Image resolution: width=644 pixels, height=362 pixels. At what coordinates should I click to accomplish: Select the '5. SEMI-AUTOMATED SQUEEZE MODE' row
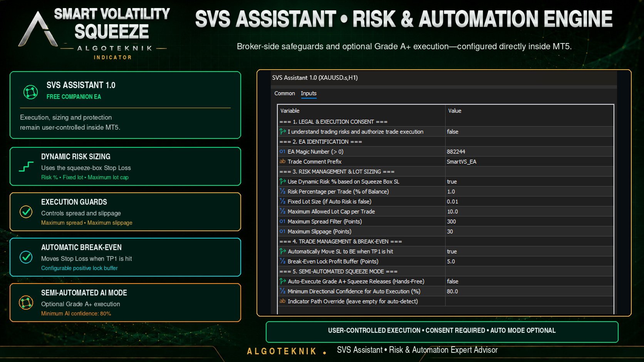pos(445,272)
